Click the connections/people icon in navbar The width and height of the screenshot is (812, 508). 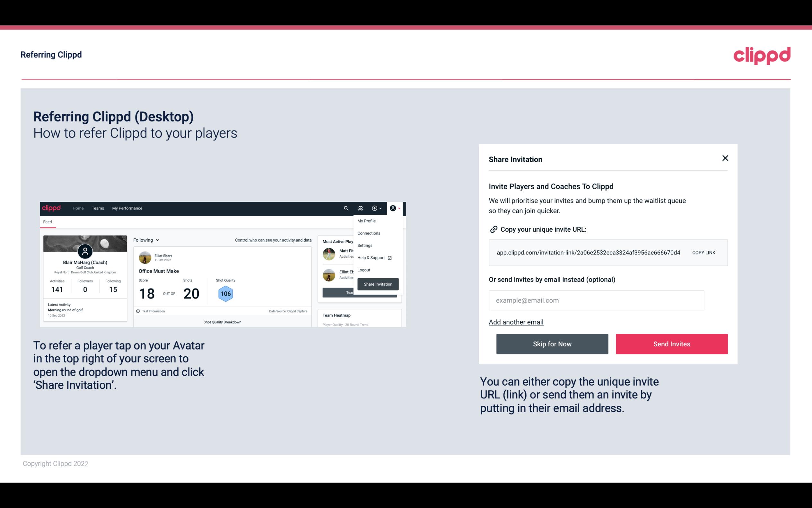point(361,208)
